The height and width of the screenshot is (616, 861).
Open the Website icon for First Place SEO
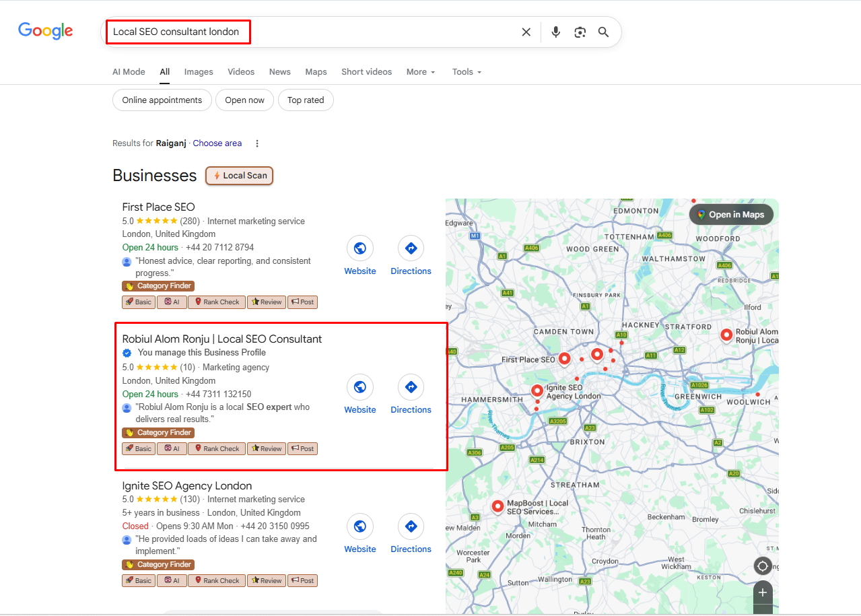coord(359,248)
